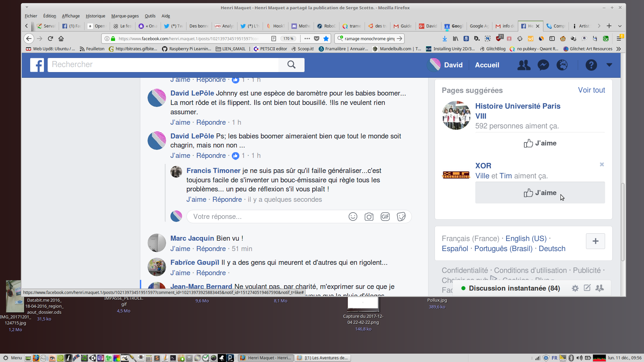Click the friend requests icon
644x362 pixels.
click(x=524, y=65)
